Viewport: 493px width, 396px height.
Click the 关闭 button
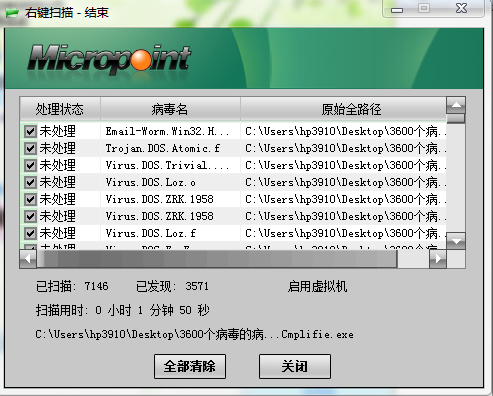pyautogui.click(x=295, y=366)
